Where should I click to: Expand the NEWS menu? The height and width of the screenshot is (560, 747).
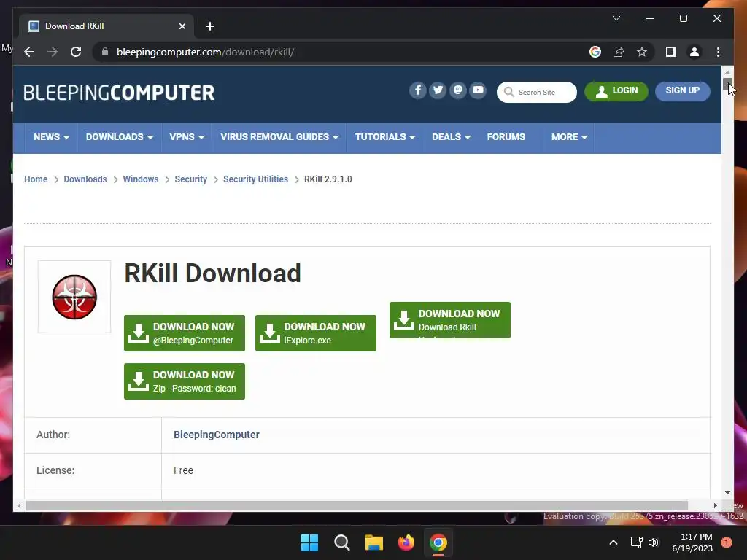52,137
